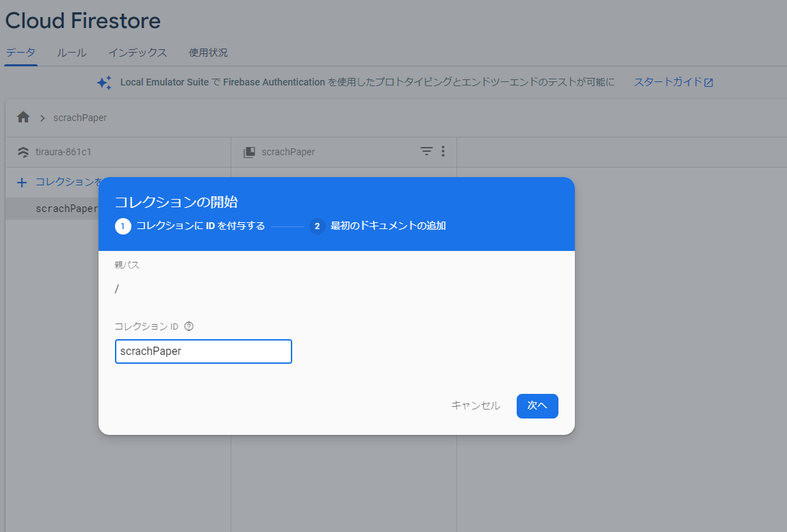Click the home icon in the breadcrumb

23,117
